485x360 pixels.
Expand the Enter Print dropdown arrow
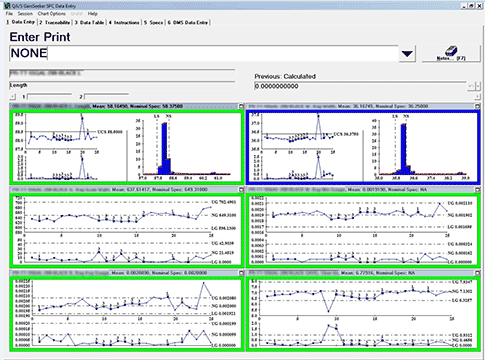pos(407,54)
